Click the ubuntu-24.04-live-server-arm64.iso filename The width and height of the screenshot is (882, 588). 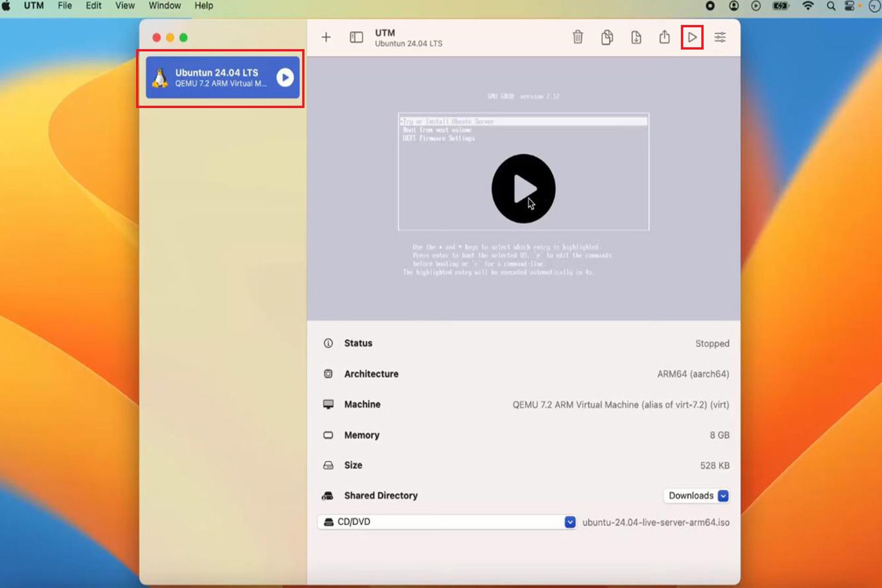click(x=656, y=522)
